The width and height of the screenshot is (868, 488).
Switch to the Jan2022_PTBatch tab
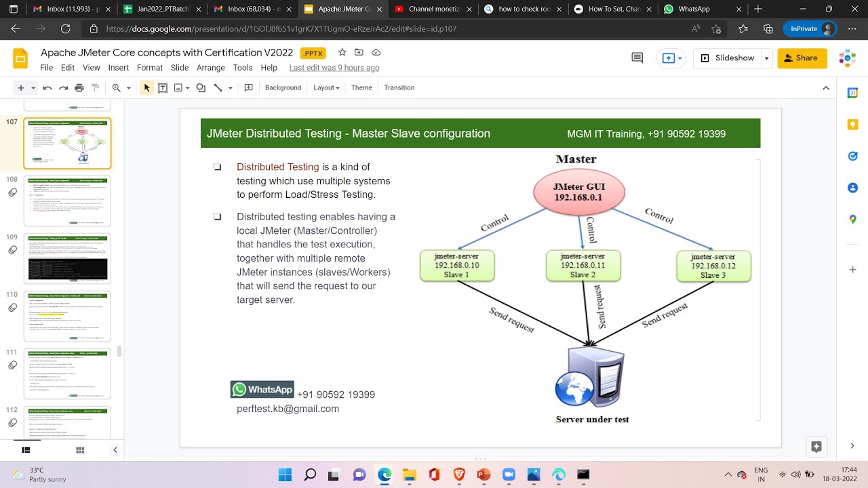pos(161,9)
